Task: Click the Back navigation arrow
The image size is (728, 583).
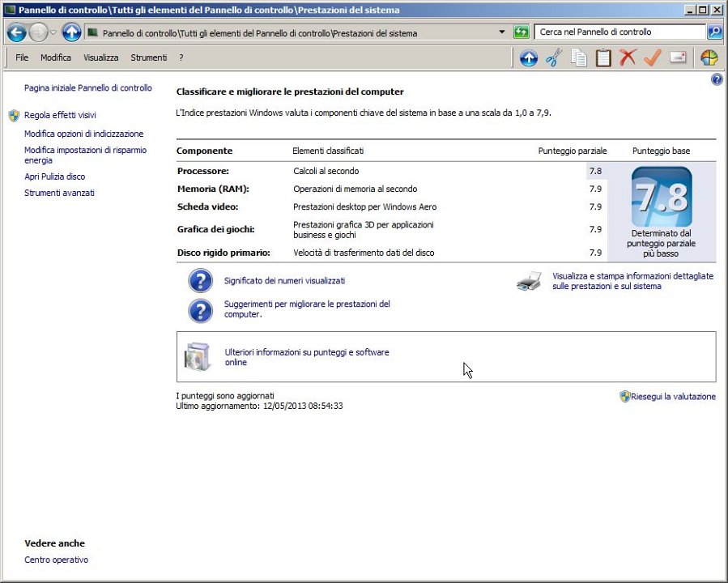Action: pos(16,32)
